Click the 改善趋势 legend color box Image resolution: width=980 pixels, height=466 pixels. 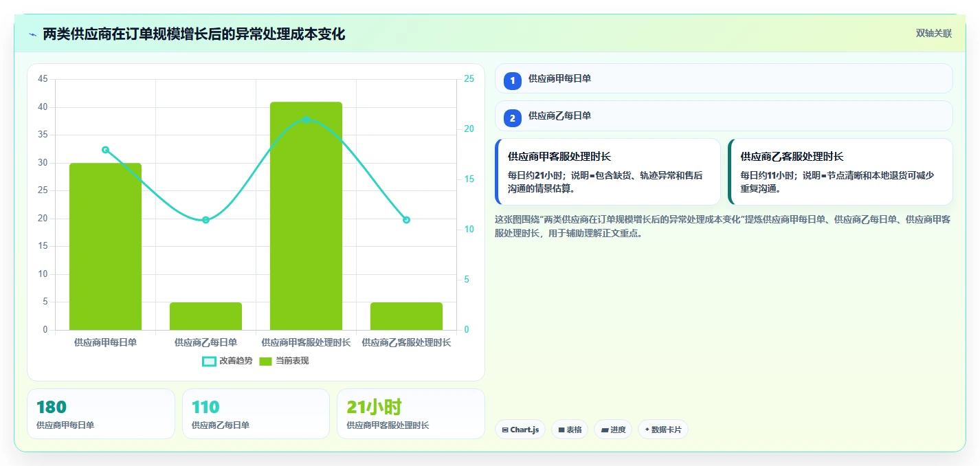[209, 361]
